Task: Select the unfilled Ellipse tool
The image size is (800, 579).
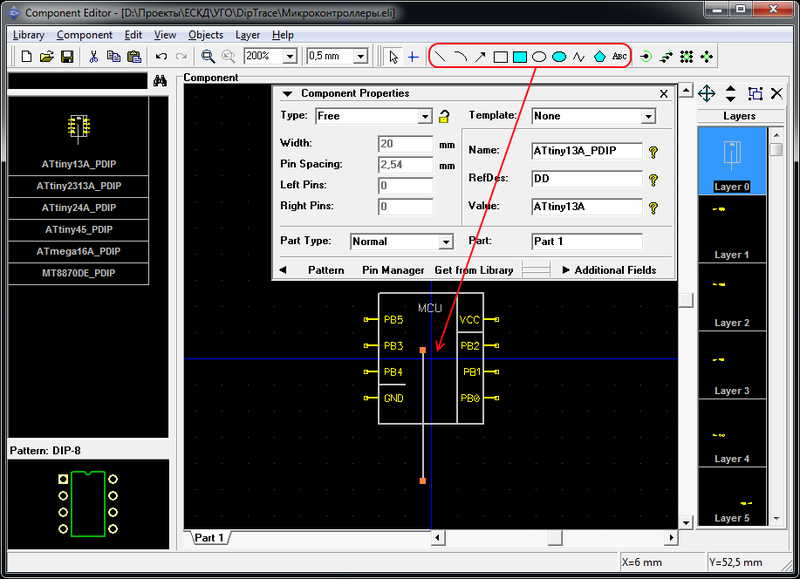Action: point(539,57)
